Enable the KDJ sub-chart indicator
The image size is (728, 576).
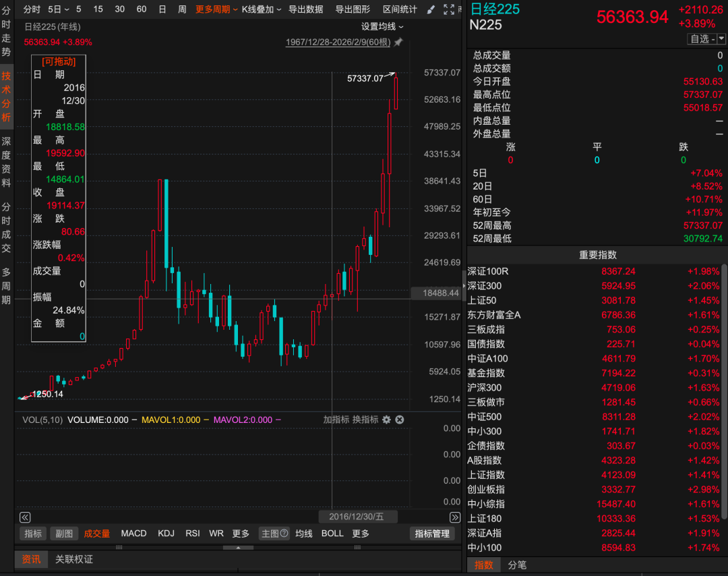(x=166, y=534)
